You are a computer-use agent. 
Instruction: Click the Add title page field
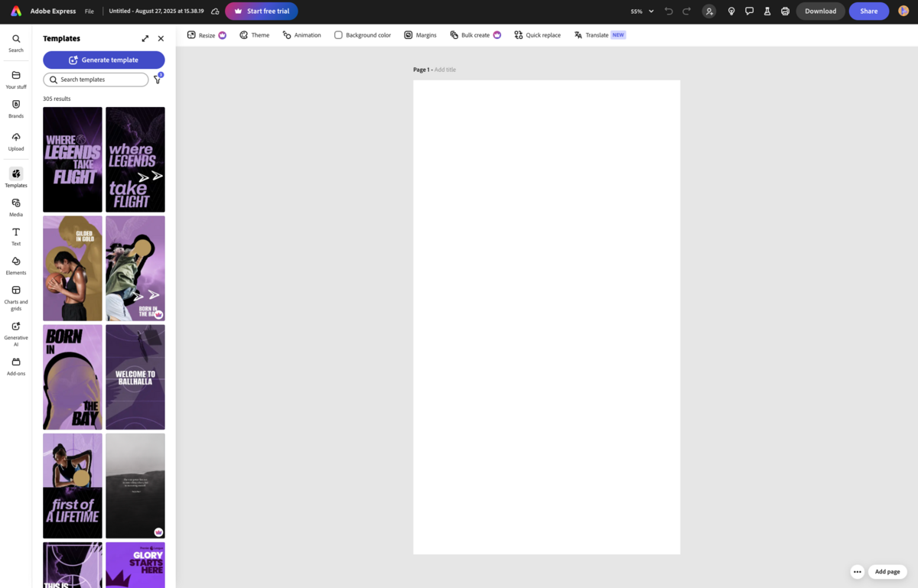pyautogui.click(x=445, y=70)
